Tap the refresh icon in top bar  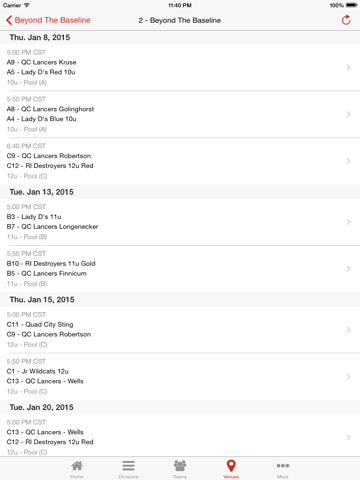point(346,20)
